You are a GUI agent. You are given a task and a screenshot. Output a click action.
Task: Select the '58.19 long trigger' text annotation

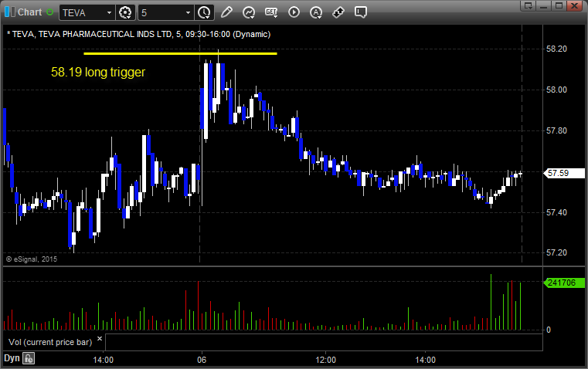click(98, 72)
